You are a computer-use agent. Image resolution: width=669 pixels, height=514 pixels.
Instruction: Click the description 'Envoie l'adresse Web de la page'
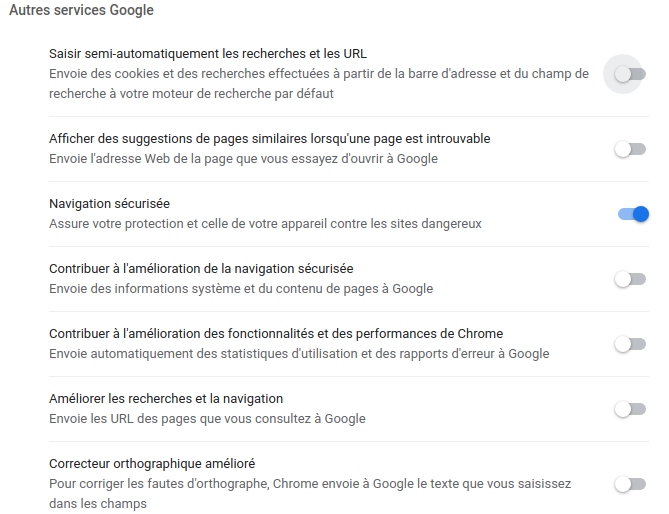(243, 158)
